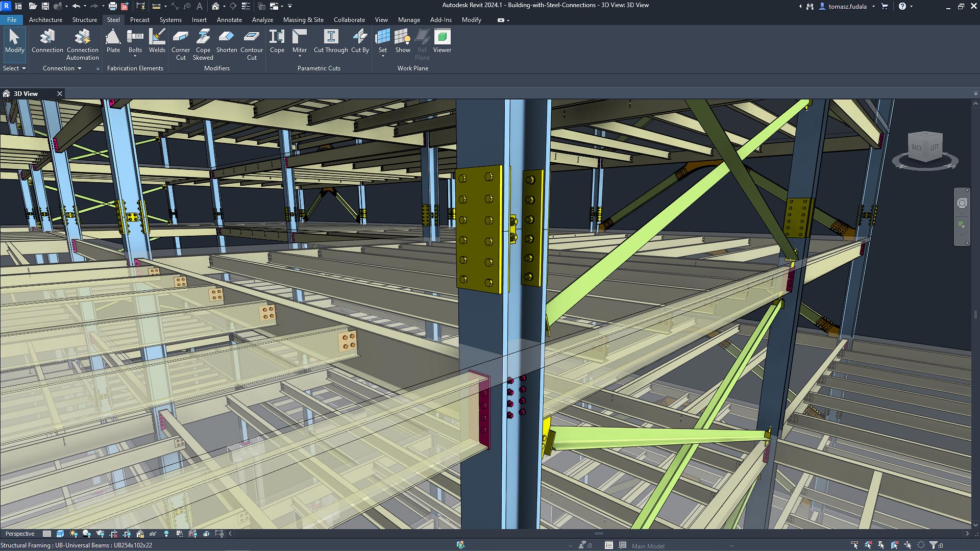Toggle shadows in view control bar
The width and height of the screenshot is (980, 551).
tap(87, 534)
